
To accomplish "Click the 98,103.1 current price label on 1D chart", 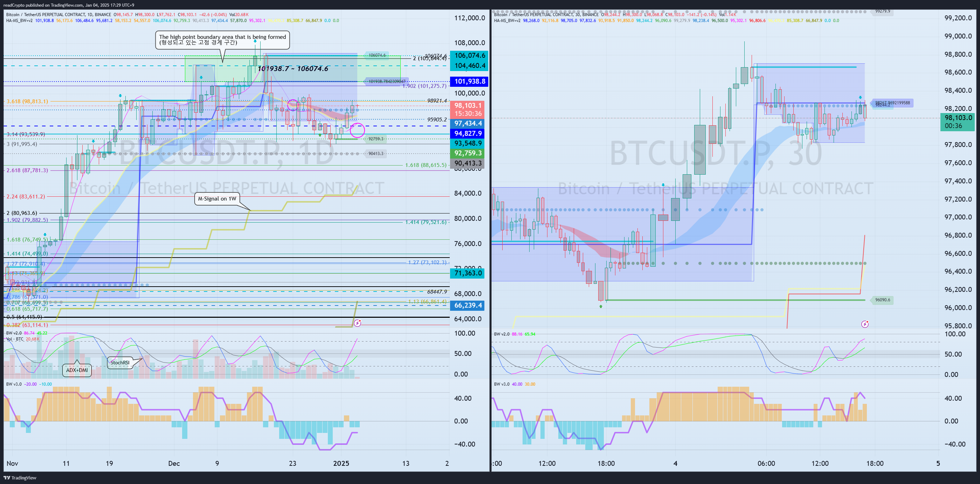I will click(468, 109).
